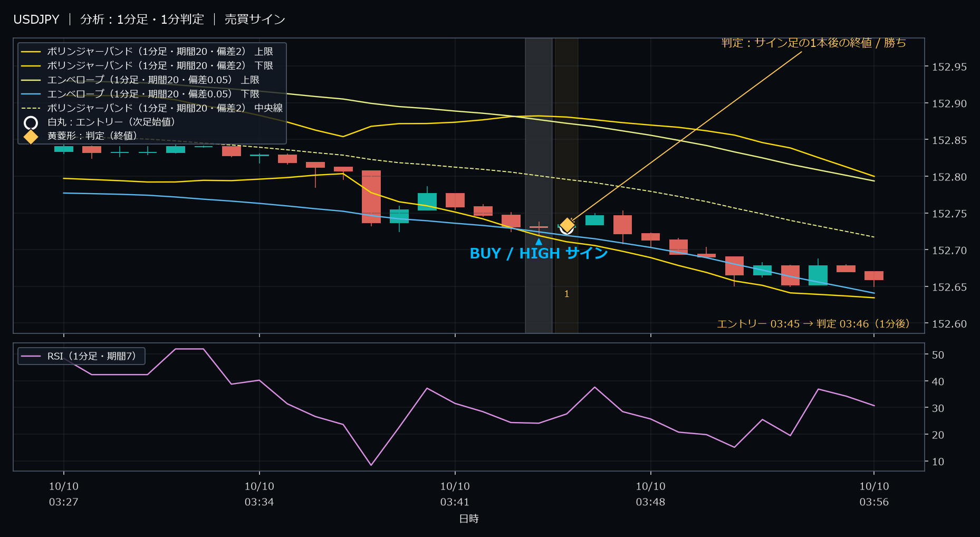Click the 10/10 03:27 time axis label
Viewport: 980px width, 537px height.
tap(64, 494)
